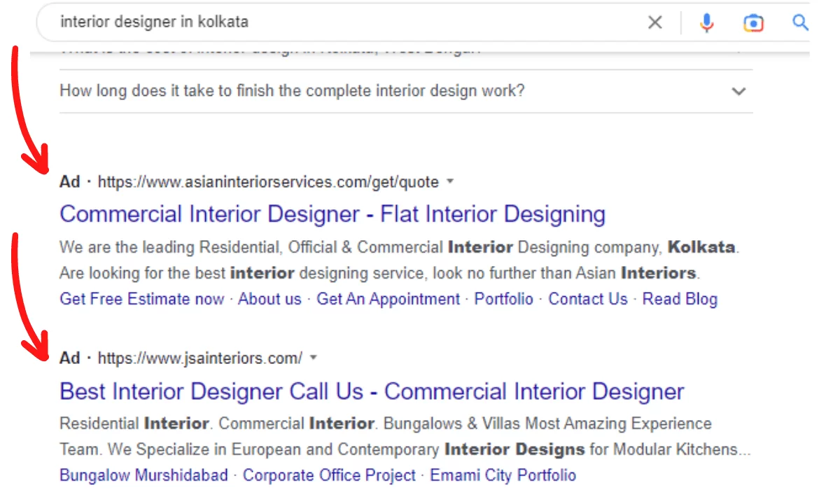Open 'Bungalow Murshidabad' sitelink
This screenshot has width=840, height=504.
(x=143, y=475)
